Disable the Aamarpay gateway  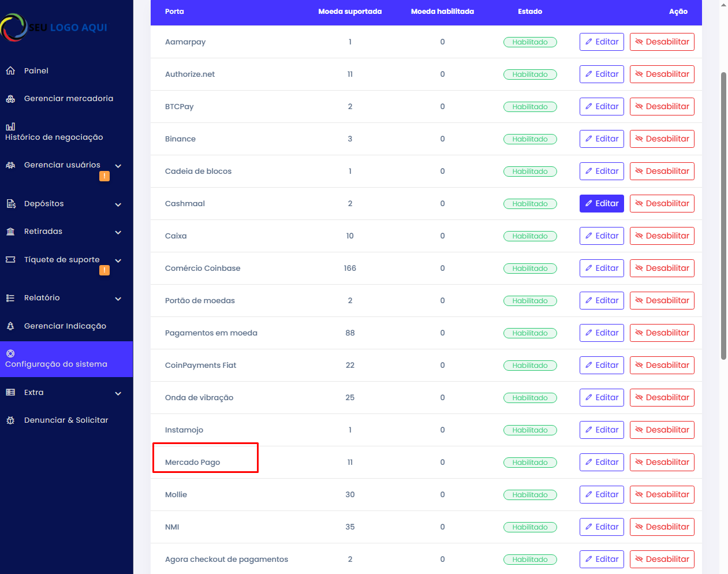click(662, 42)
